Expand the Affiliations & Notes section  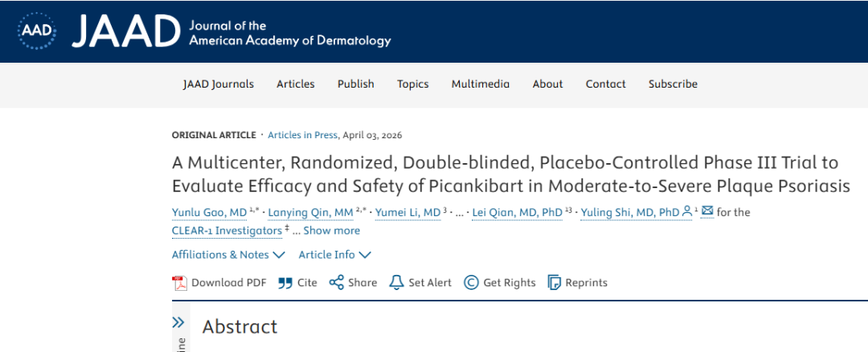228,255
